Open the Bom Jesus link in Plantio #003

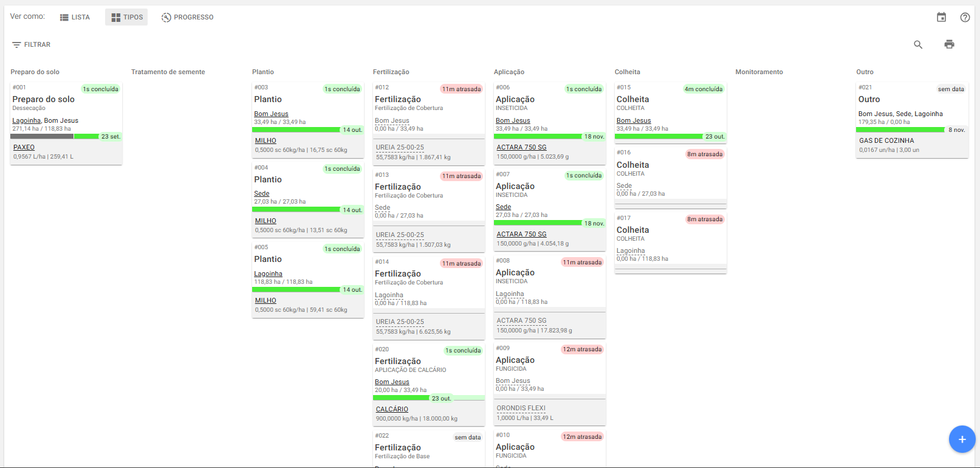click(x=271, y=114)
